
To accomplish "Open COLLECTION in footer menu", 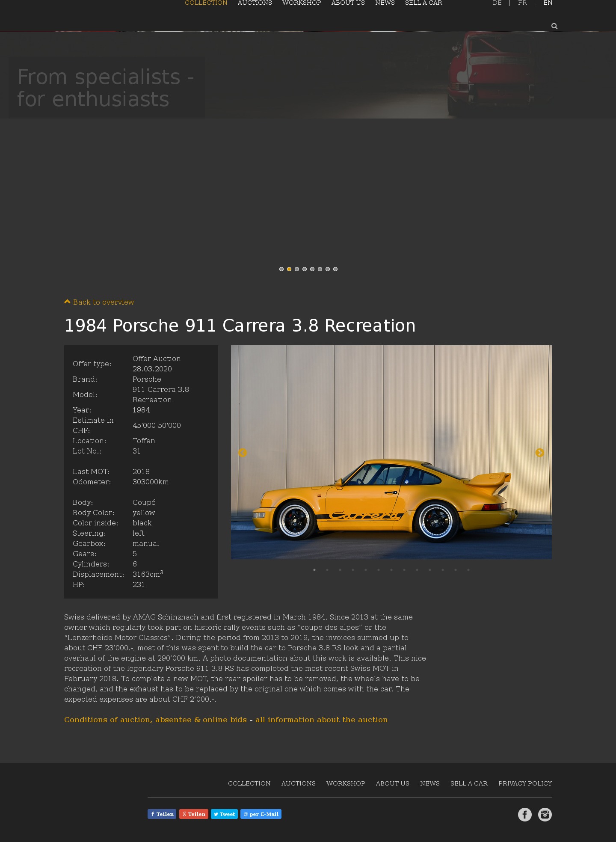I will [x=249, y=783].
